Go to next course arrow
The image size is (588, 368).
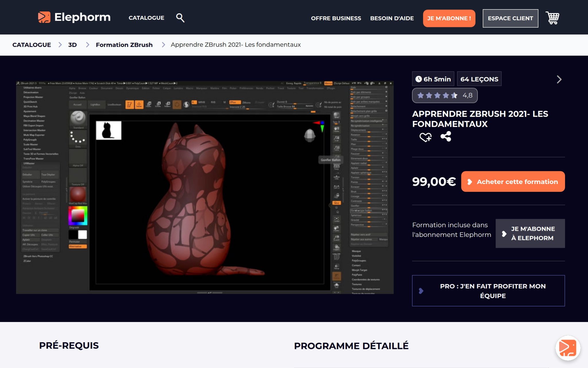(559, 79)
